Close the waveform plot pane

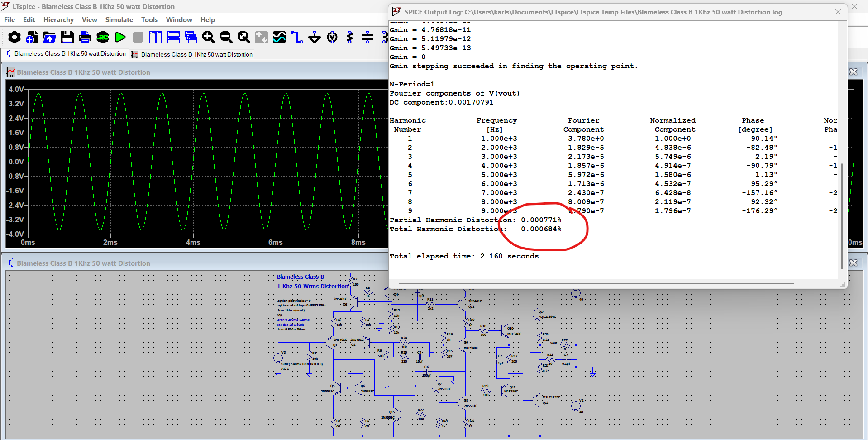click(x=854, y=72)
